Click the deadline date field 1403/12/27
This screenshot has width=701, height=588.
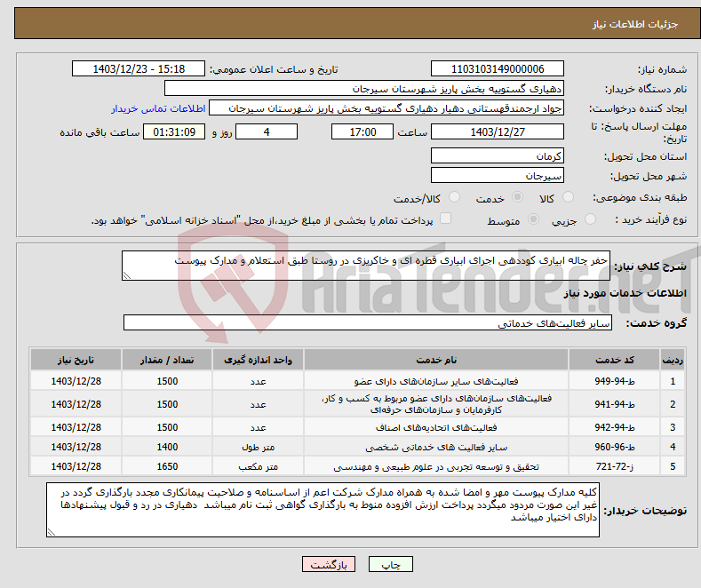[498, 131]
